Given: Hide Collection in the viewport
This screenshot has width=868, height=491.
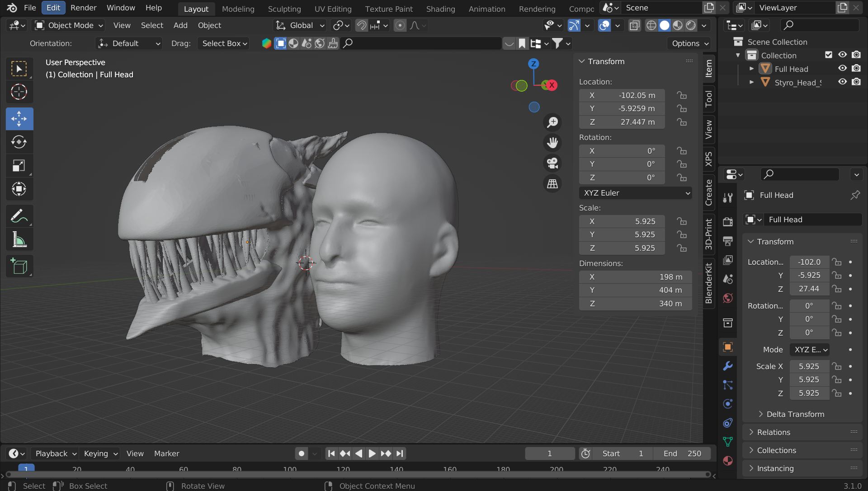Looking at the screenshot, I should [x=843, y=55].
